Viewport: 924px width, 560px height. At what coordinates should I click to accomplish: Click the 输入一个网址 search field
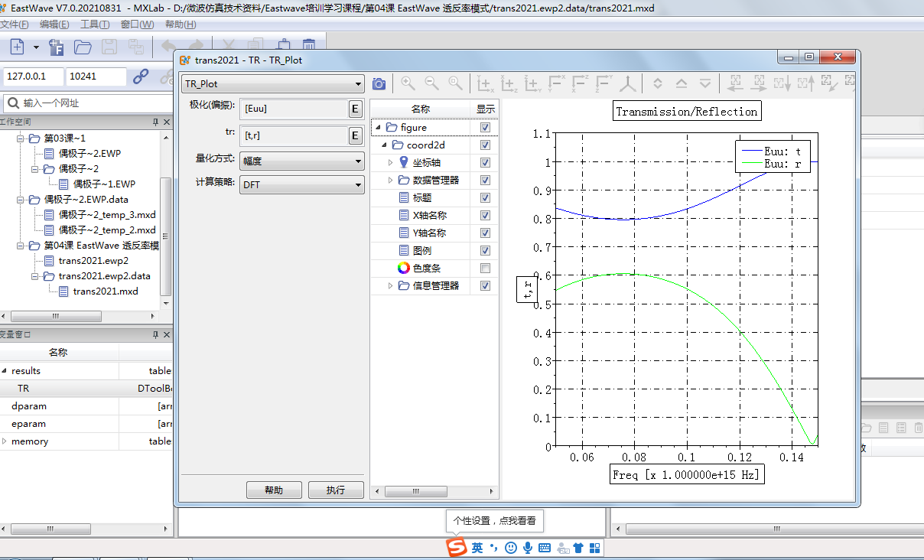(88, 103)
